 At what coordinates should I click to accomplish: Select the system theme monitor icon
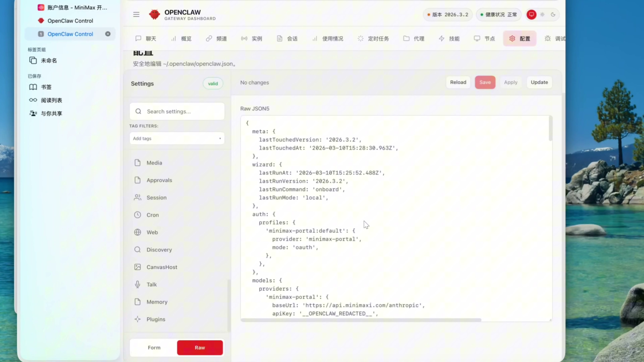point(531,14)
